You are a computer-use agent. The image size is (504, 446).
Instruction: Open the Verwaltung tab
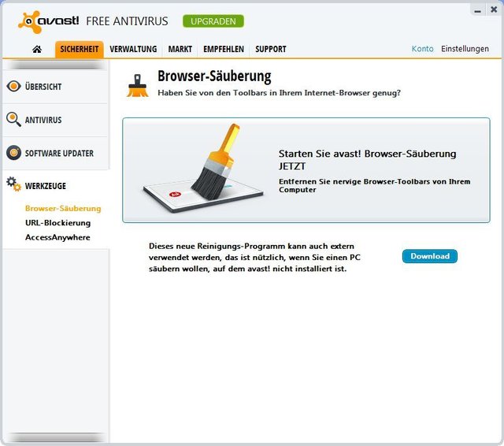[133, 49]
